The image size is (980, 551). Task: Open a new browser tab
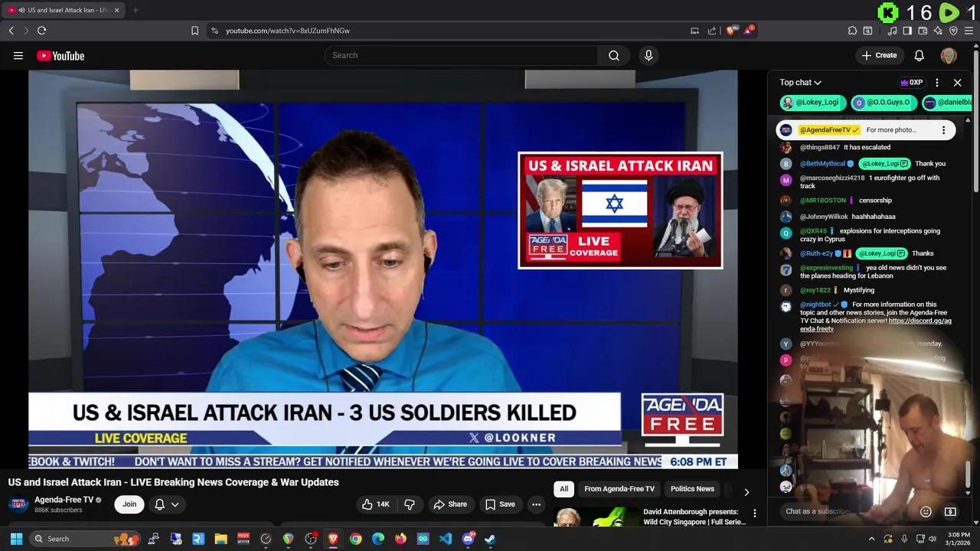[136, 10]
